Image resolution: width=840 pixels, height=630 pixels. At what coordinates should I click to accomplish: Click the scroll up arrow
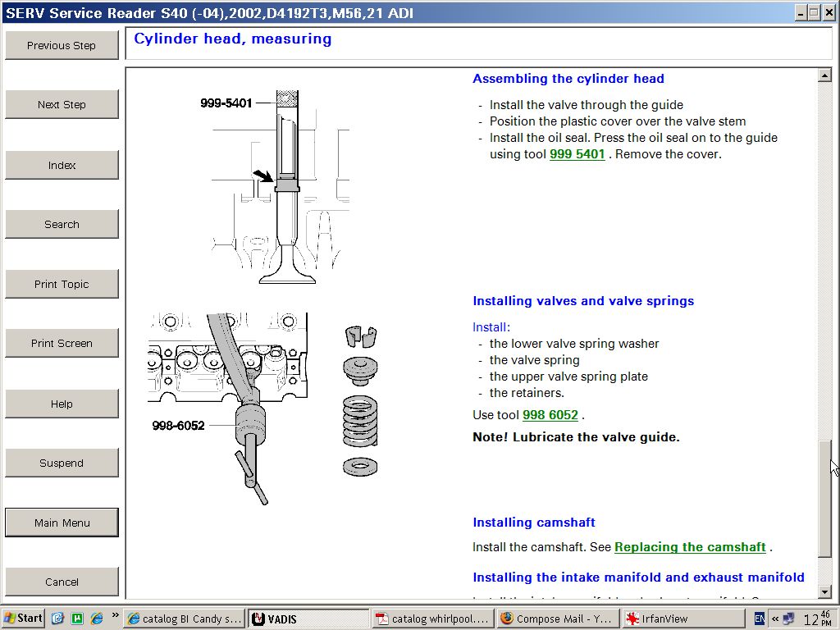coord(825,75)
